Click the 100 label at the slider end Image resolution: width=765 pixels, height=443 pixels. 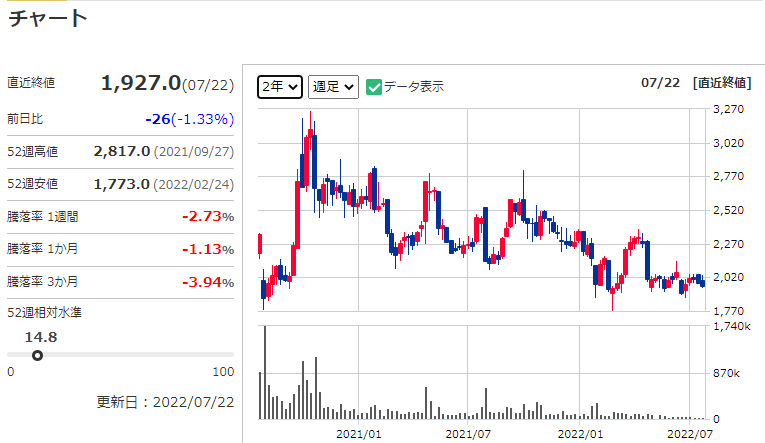click(x=223, y=372)
